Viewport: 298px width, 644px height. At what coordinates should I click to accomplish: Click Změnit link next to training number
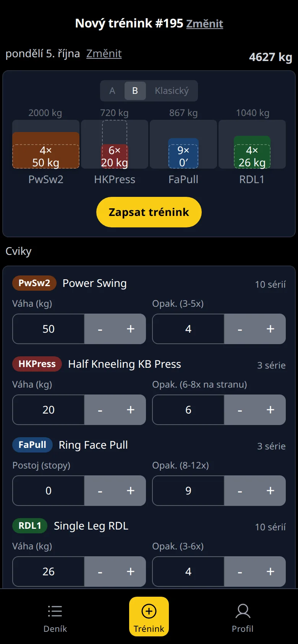pyautogui.click(x=205, y=24)
